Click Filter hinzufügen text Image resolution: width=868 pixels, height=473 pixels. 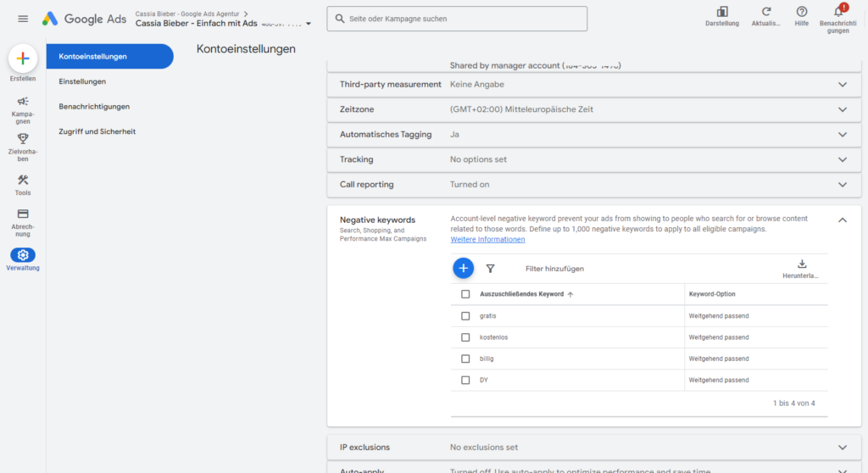pyautogui.click(x=554, y=269)
